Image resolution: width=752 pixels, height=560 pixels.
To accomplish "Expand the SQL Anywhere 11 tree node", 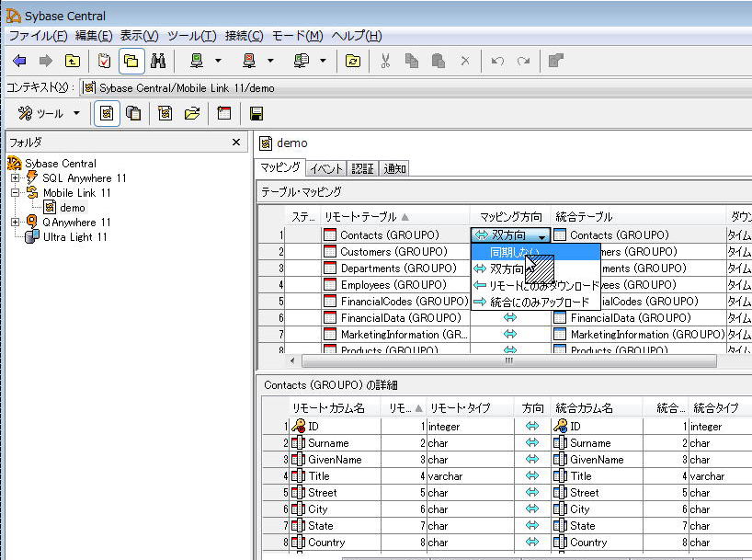I will [16, 178].
